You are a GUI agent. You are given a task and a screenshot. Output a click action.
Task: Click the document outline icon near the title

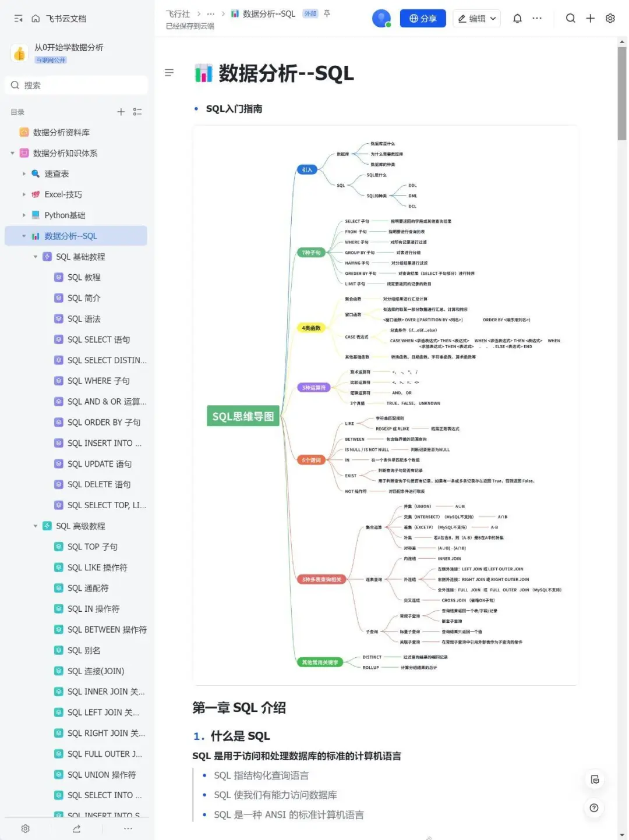pyautogui.click(x=169, y=73)
